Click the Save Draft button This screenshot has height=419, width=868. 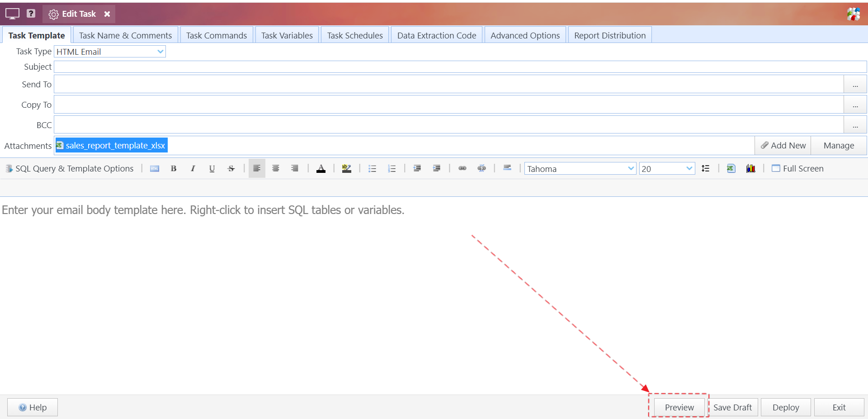click(732, 407)
